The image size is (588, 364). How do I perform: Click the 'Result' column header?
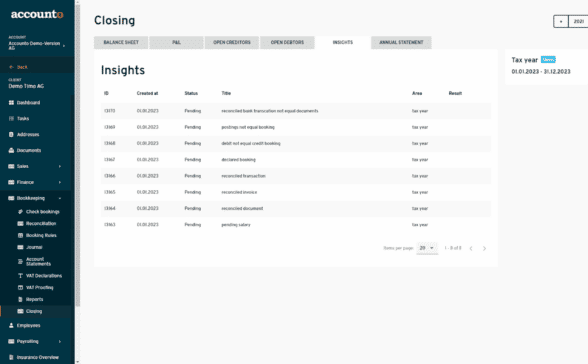click(x=455, y=93)
